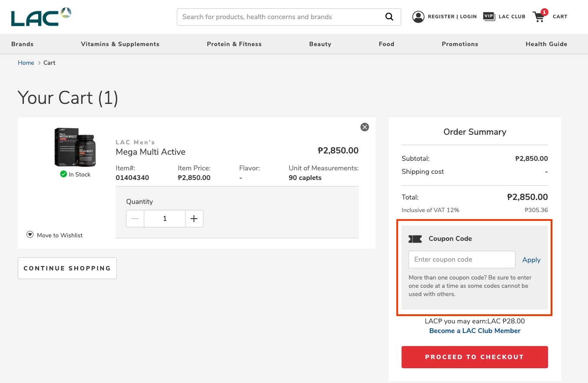Screen dimensions: 588x383
Task: Click the VIP card icon
Action: [x=489, y=17]
